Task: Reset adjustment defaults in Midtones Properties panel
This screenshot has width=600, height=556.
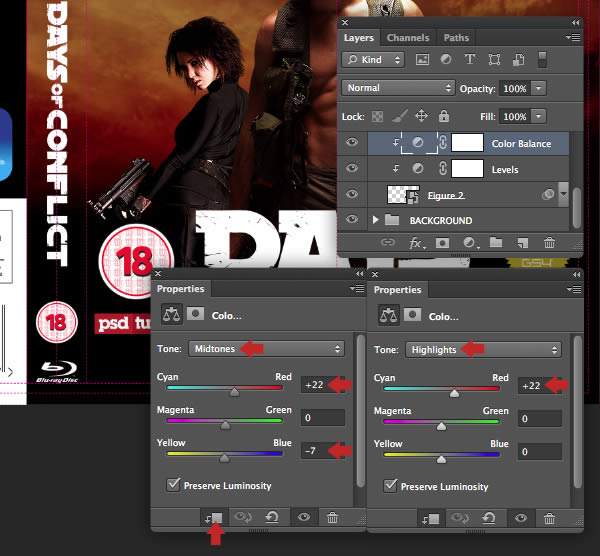Action: (x=272, y=517)
